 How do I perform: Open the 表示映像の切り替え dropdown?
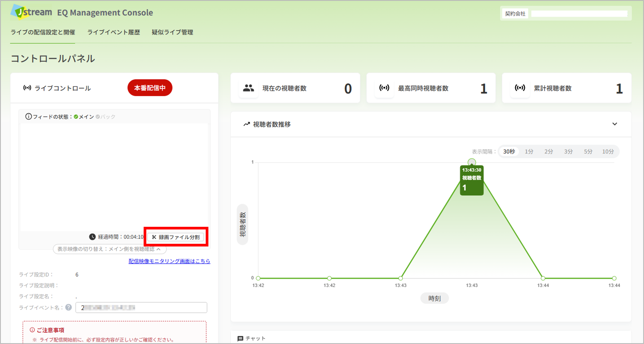pyautogui.click(x=109, y=249)
